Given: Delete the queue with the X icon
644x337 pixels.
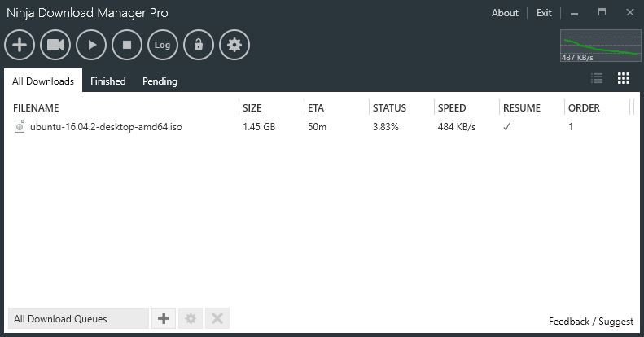Looking at the screenshot, I should [217, 318].
